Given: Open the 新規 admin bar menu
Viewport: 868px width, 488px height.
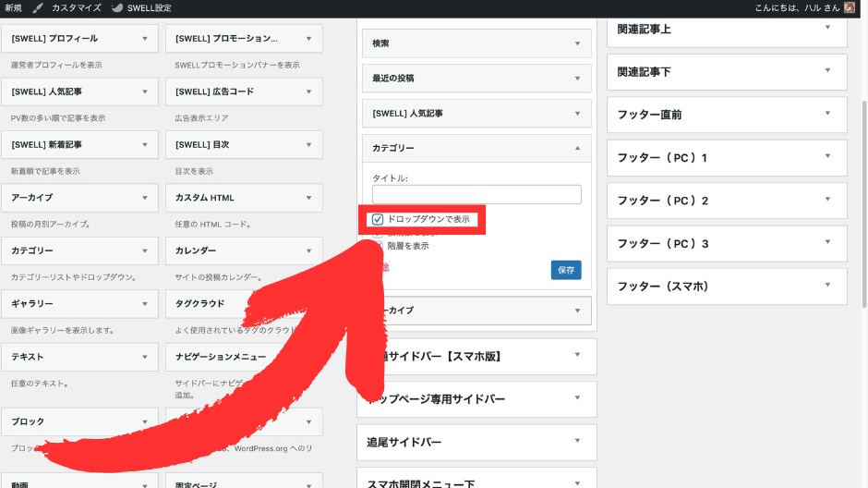Looking at the screenshot, I should 13,7.
